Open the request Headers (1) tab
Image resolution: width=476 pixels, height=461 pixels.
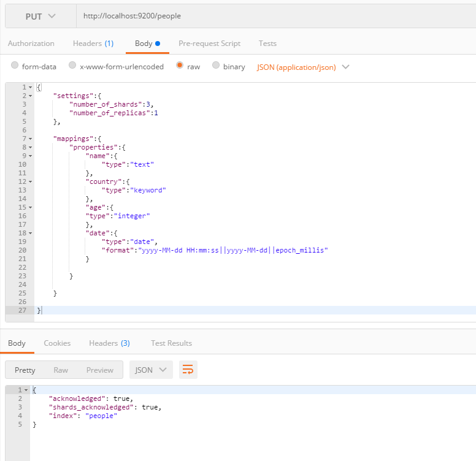pos(93,44)
